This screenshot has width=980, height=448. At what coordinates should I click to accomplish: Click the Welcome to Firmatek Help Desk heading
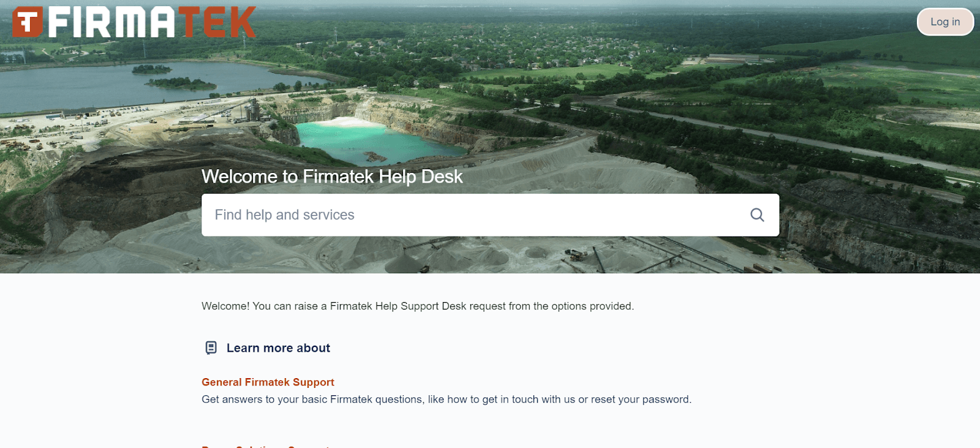click(x=332, y=177)
